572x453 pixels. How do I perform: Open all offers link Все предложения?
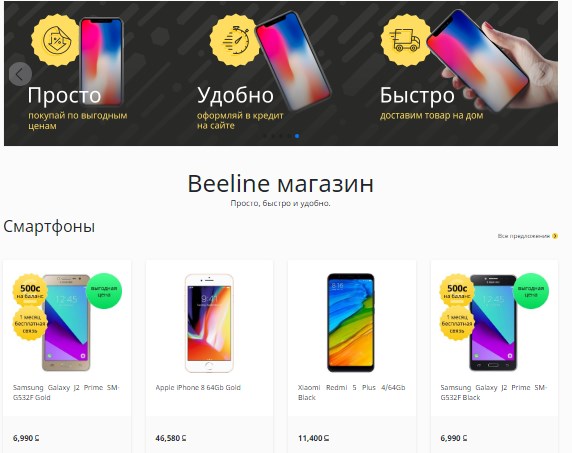point(523,236)
